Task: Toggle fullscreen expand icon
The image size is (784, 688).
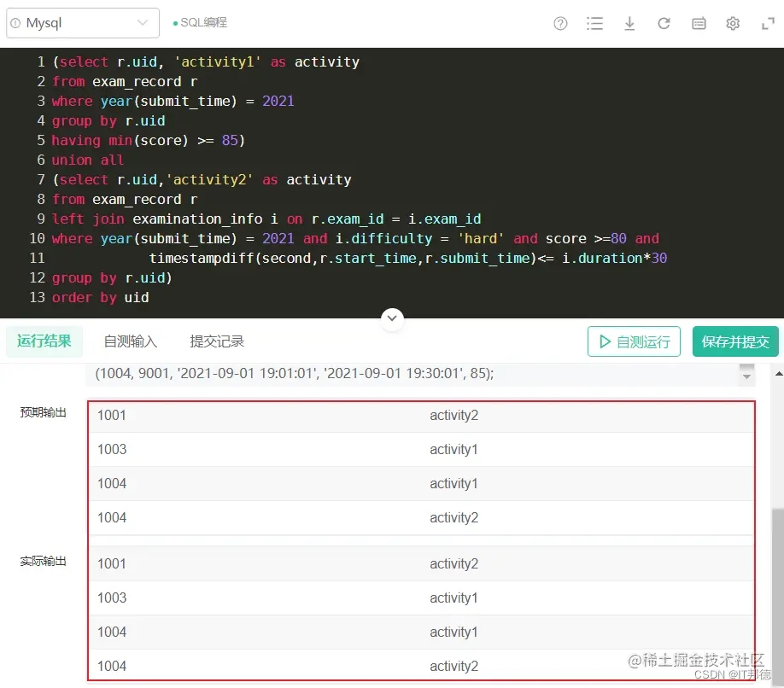Action: coord(768,24)
